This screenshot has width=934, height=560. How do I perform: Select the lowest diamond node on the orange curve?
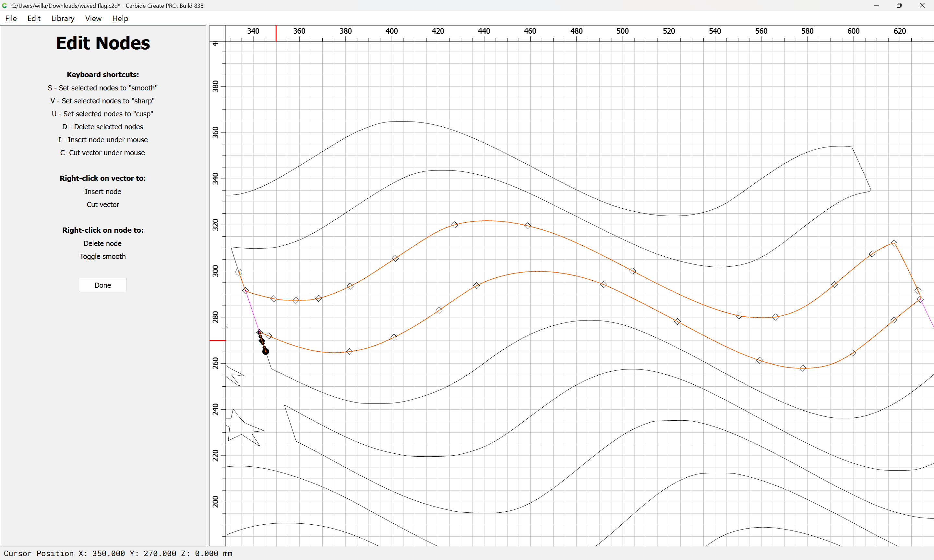(803, 368)
